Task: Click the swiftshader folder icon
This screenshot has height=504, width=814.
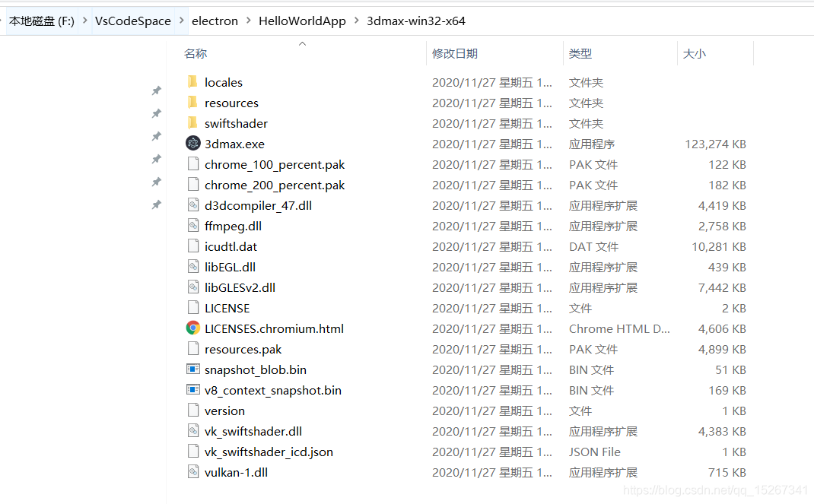Action: [x=192, y=123]
